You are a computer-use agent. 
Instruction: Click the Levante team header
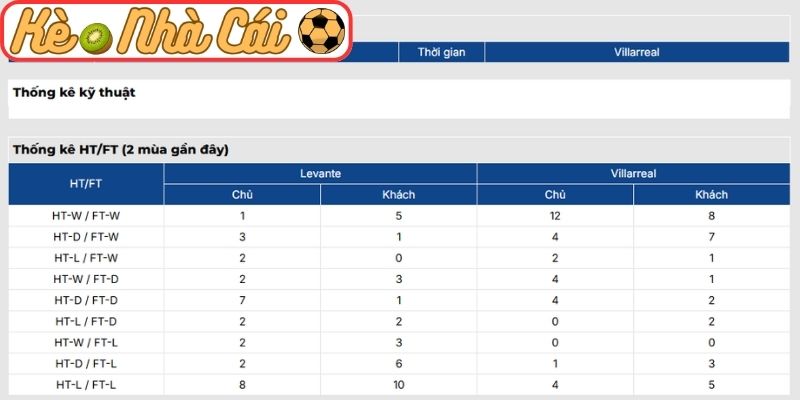320,173
